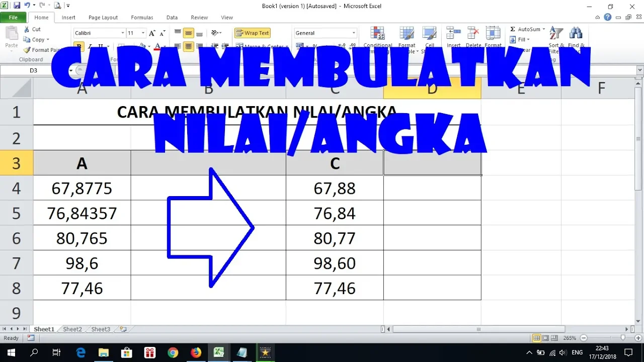644x362 pixels.
Task: Open Google Chrome from the taskbar
Action: (173, 352)
